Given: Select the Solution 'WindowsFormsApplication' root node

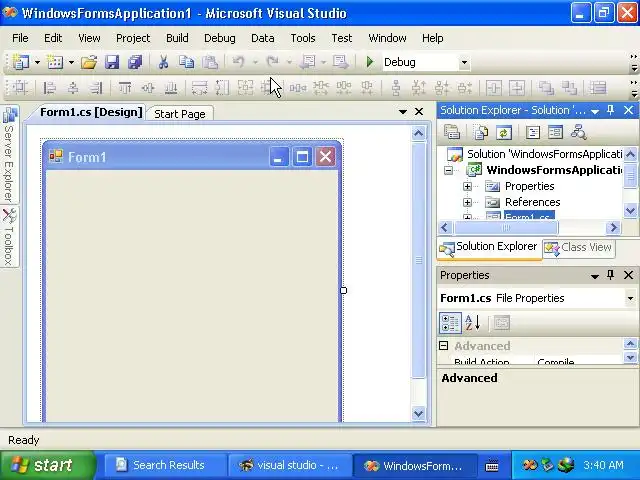Looking at the screenshot, I should (x=544, y=154).
